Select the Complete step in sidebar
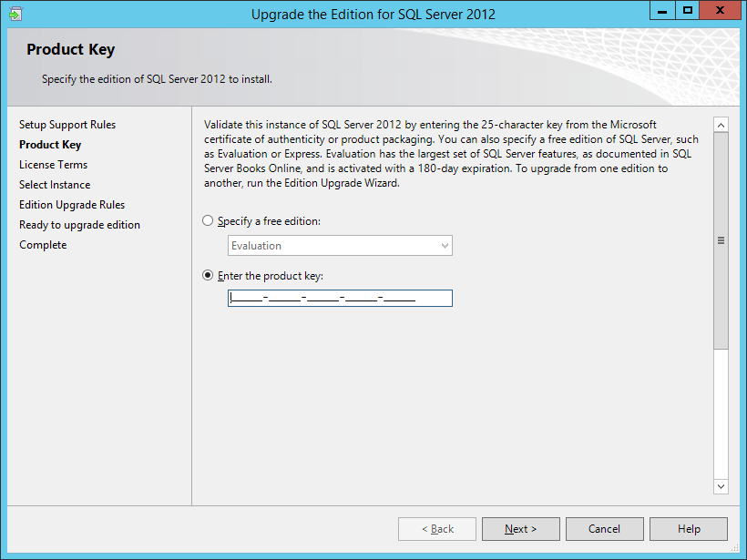The width and height of the screenshot is (747, 560). coord(43,245)
